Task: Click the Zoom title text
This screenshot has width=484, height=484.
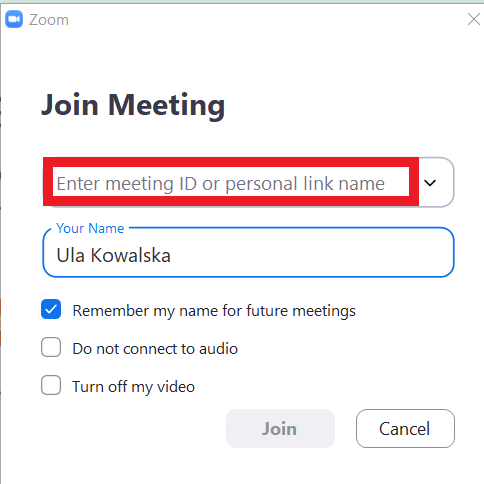Action: [x=49, y=20]
